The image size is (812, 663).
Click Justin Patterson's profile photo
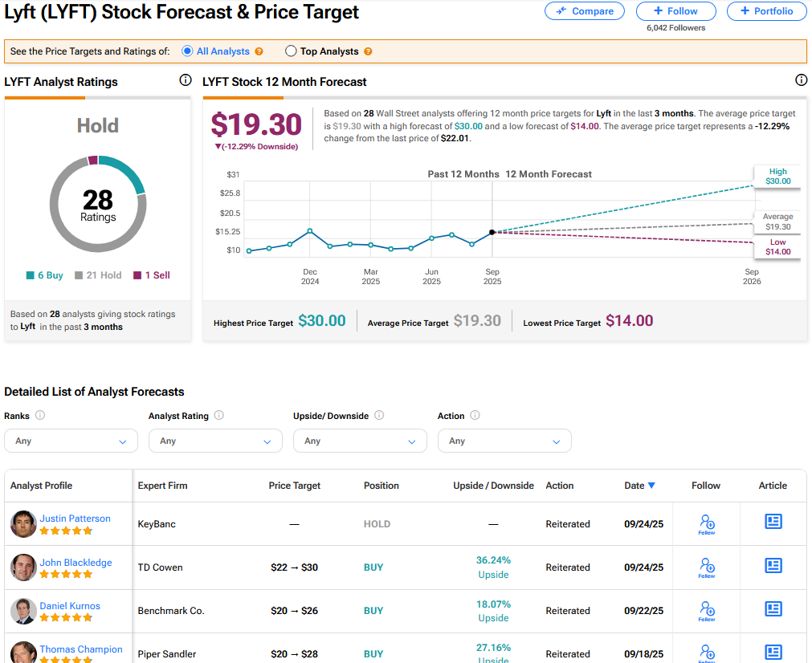coord(23,524)
